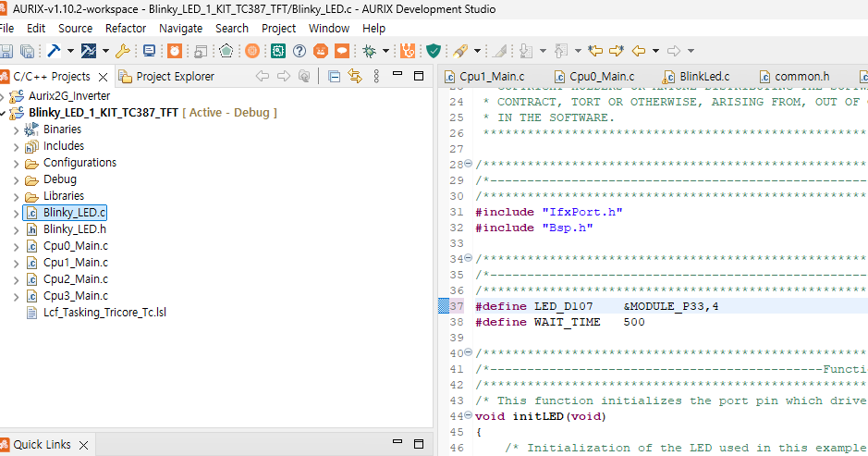Click the Next Annotation icon
Viewport: 868px width, 456px height.
(526, 51)
